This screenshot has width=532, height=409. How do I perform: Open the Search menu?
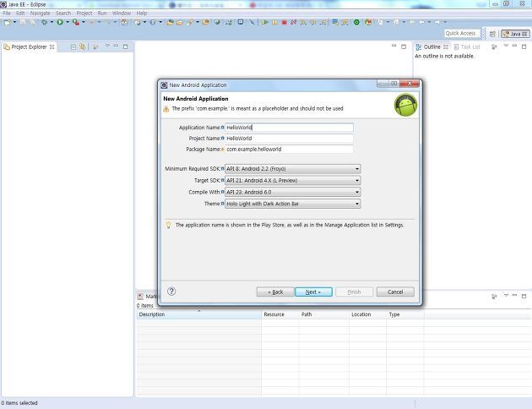(63, 14)
